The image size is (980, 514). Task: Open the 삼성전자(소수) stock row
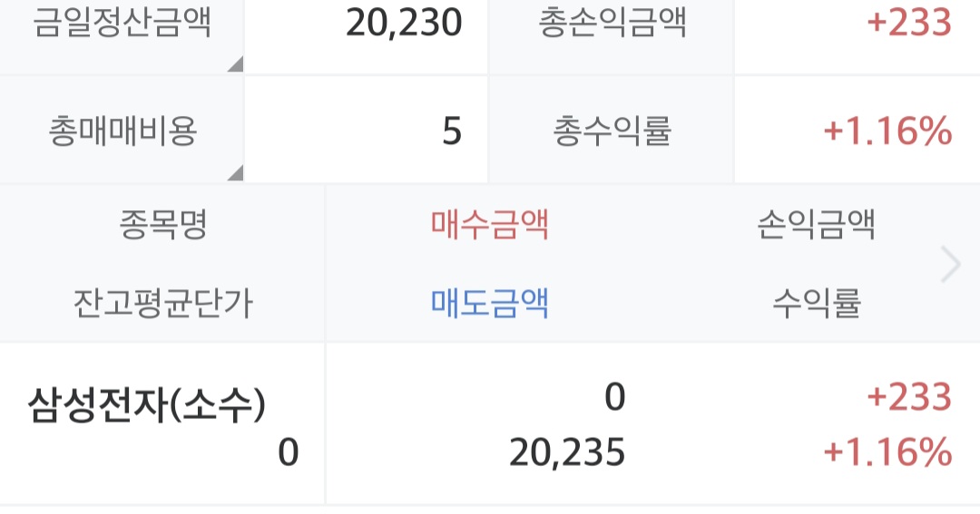[148, 406]
